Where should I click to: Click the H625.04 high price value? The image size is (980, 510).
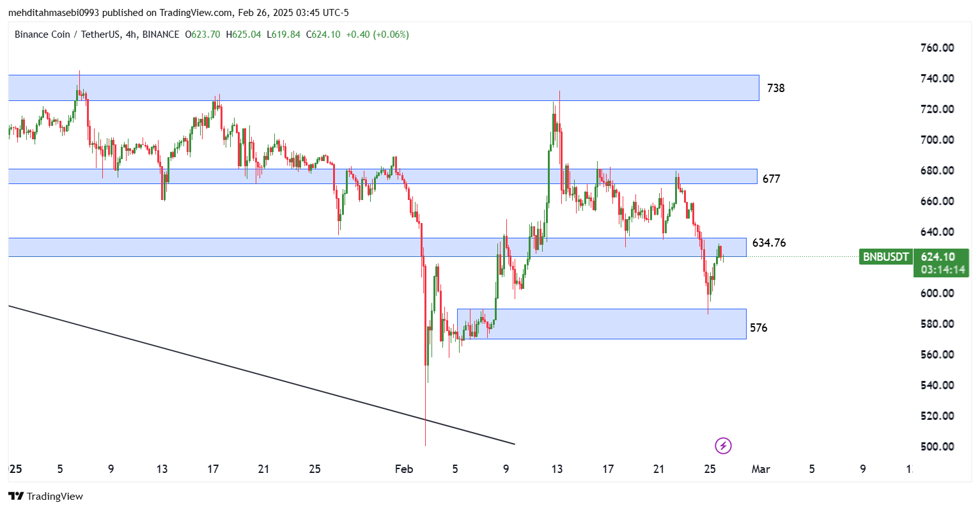pyautogui.click(x=244, y=35)
